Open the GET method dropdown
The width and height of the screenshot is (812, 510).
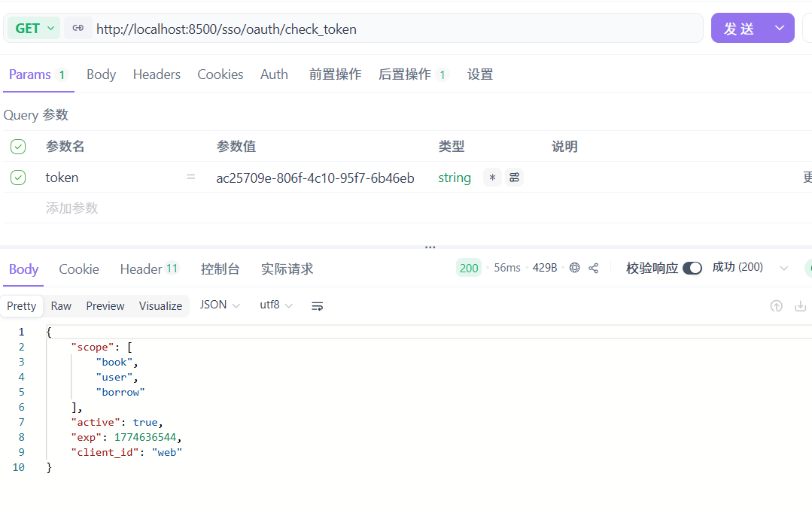34,28
